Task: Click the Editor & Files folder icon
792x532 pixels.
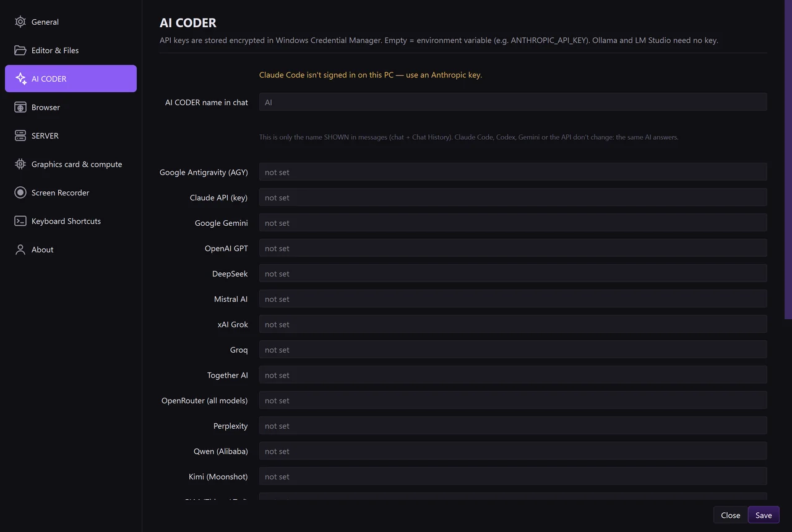Action: pos(20,50)
